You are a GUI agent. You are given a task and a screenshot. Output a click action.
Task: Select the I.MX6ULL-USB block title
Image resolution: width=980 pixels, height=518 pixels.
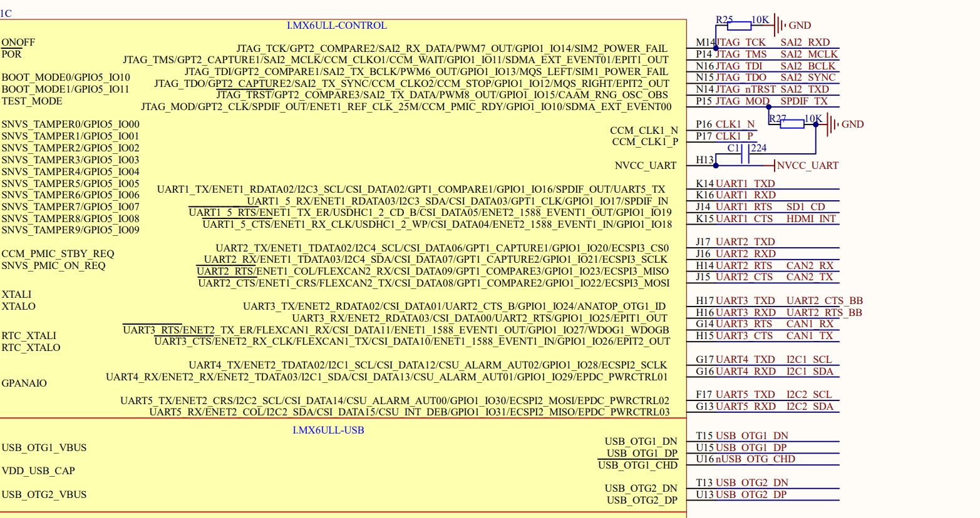point(328,430)
